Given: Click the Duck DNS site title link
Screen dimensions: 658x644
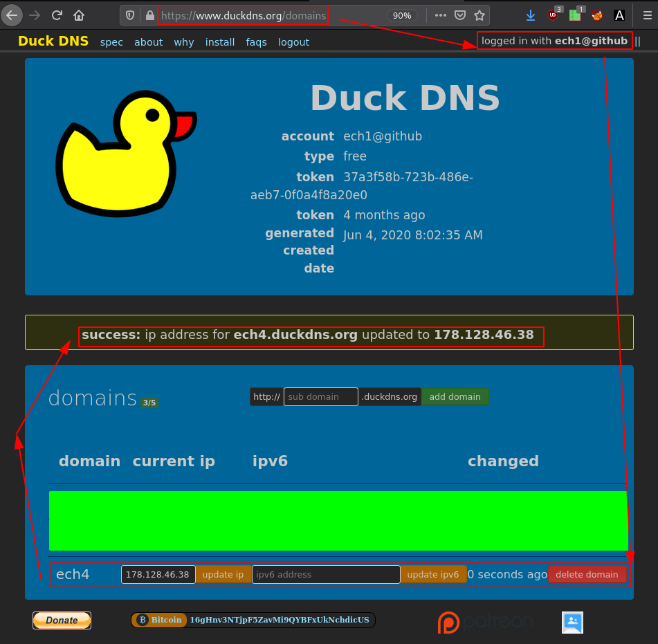Looking at the screenshot, I should 53,41.
